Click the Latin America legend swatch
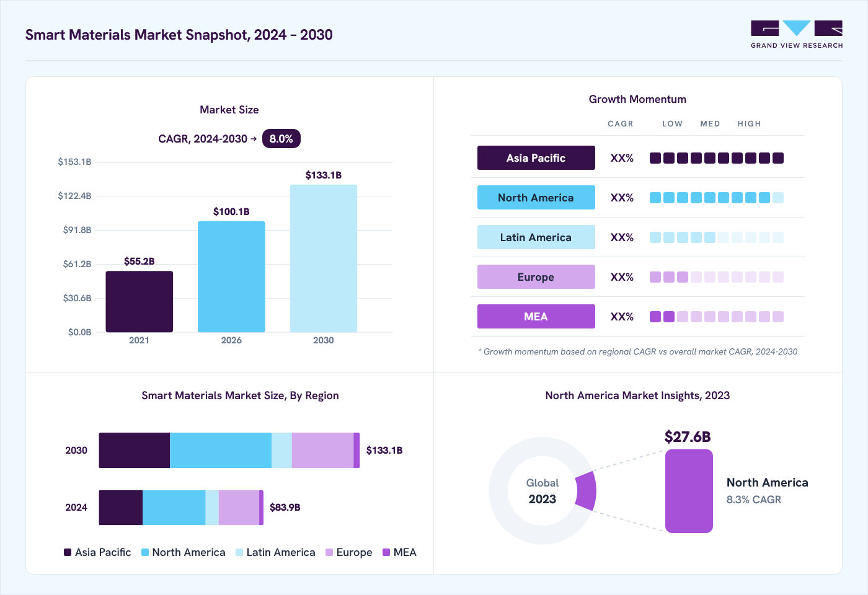The image size is (868, 595). [239, 552]
